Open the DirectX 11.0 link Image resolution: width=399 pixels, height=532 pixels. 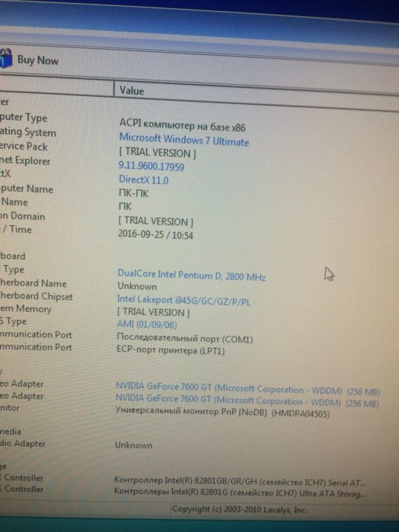(x=143, y=180)
